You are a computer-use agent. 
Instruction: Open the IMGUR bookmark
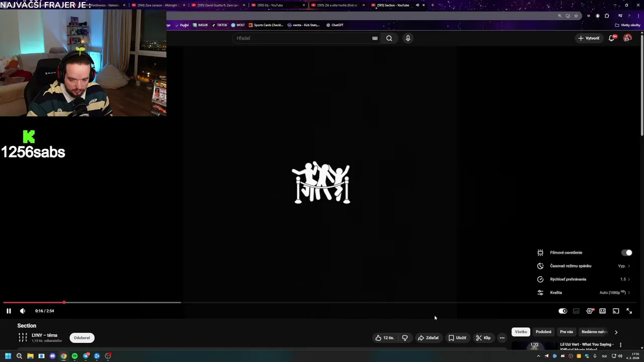pos(200,25)
